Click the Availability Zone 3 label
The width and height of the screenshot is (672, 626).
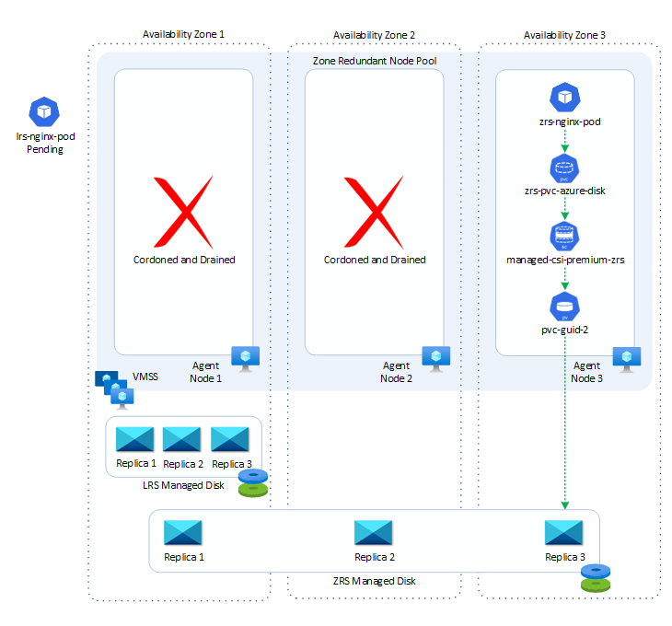tap(564, 35)
